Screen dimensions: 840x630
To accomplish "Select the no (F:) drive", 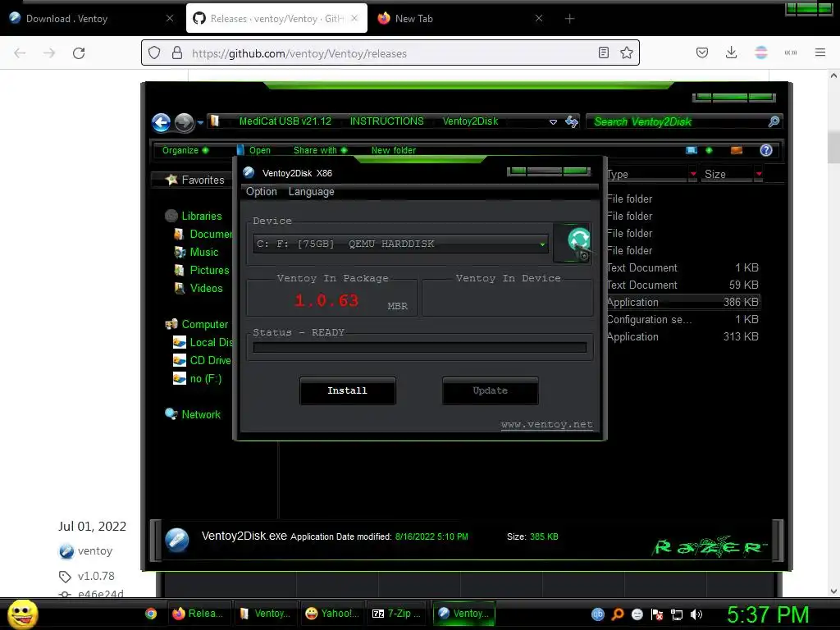I will point(197,378).
